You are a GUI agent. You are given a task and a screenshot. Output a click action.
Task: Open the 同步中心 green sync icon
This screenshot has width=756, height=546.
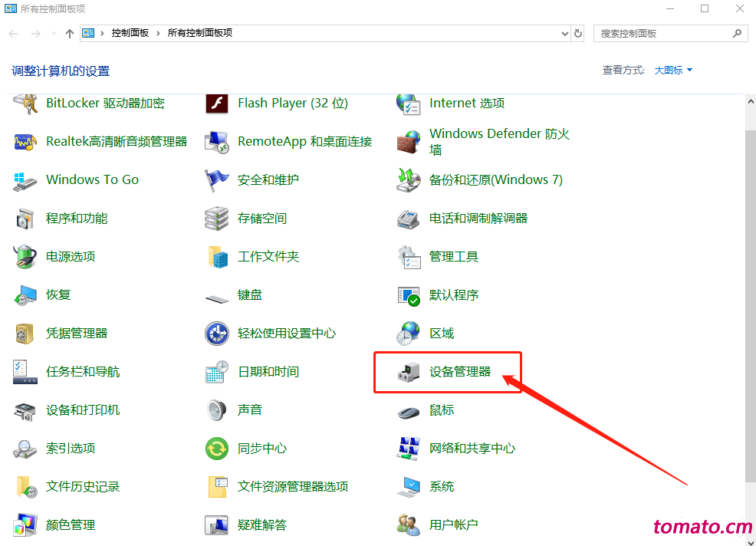(x=217, y=449)
